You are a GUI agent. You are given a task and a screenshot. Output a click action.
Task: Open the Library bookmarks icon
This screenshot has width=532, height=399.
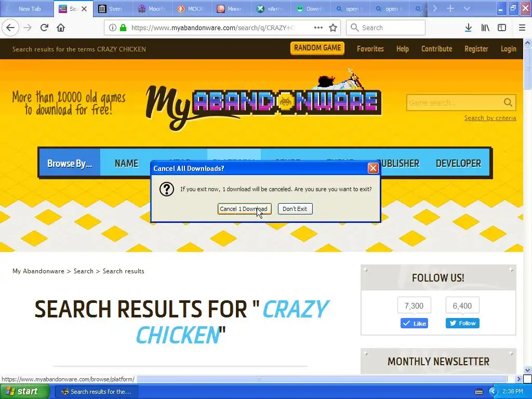485,28
